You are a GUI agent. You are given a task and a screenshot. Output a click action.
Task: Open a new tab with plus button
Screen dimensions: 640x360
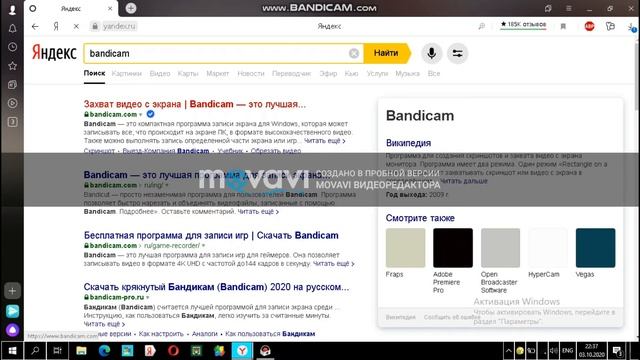click(131, 8)
